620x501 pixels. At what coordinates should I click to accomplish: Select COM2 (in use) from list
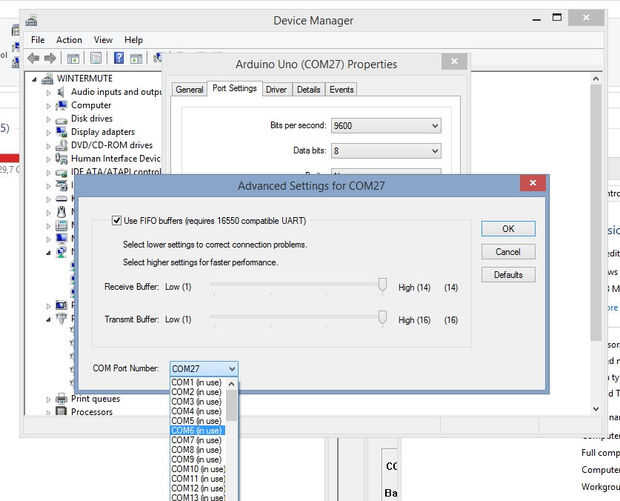198,392
